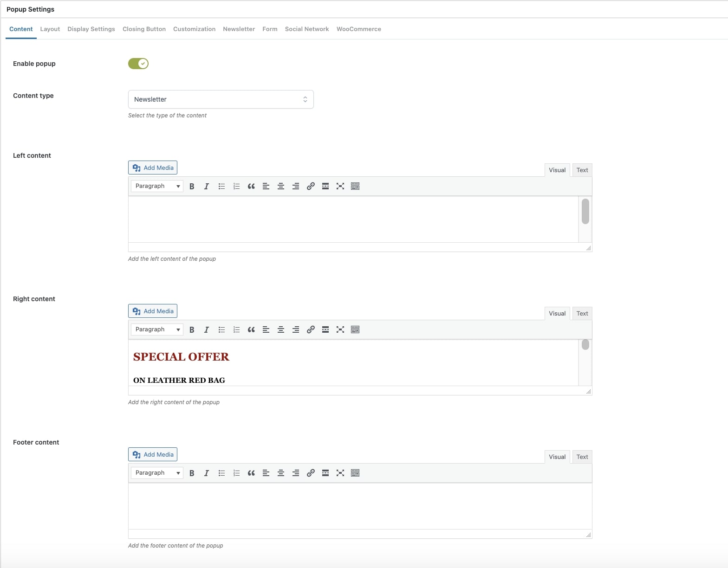This screenshot has width=728, height=568.
Task: Click the Left content editor resize handle
Action: click(588, 248)
